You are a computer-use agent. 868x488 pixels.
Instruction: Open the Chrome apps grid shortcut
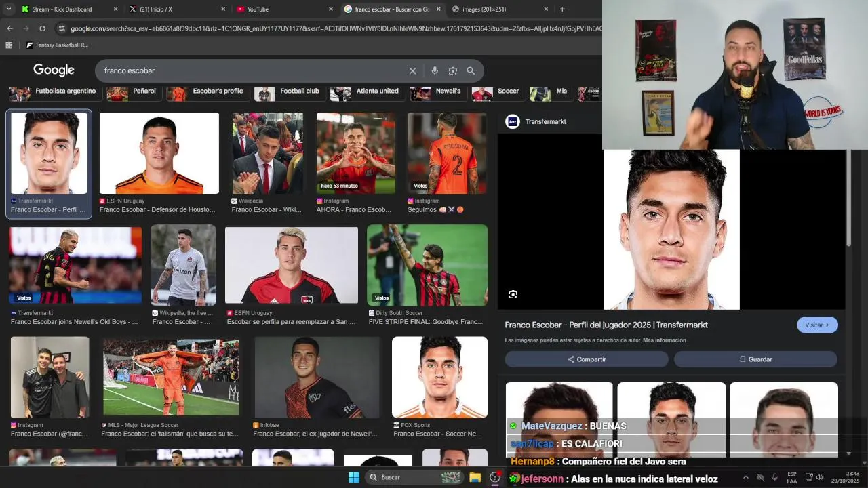tap(9, 45)
